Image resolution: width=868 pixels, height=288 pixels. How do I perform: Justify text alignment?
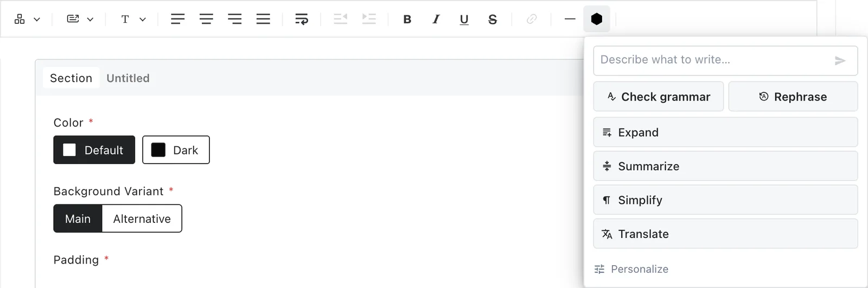[x=263, y=19]
